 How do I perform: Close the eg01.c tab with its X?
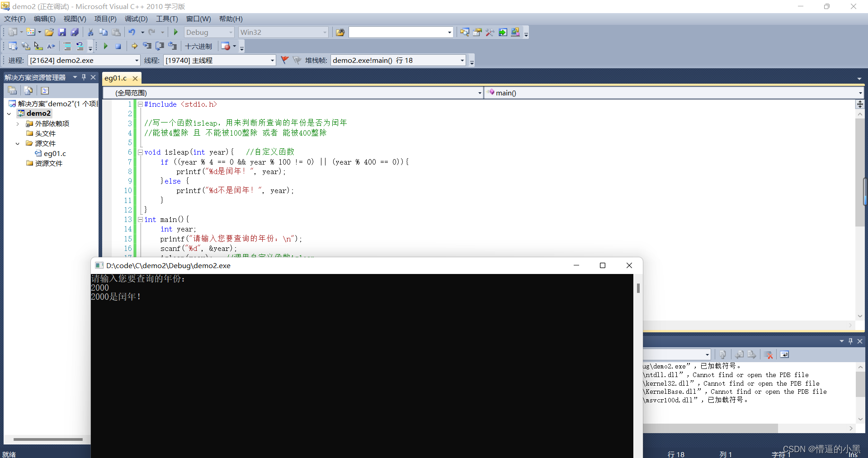click(x=135, y=78)
